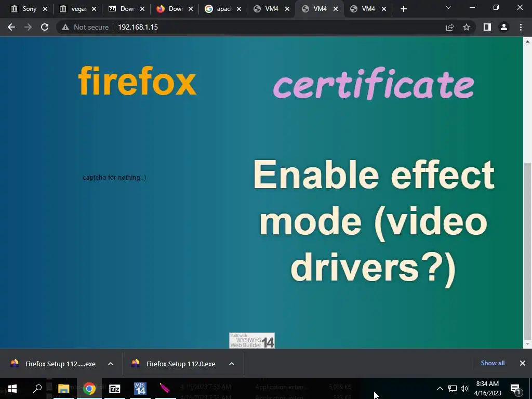532x399 pixels.
Task: Open File Explorer from the taskbar
Action: pyautogui.click(x=63, y=389)
